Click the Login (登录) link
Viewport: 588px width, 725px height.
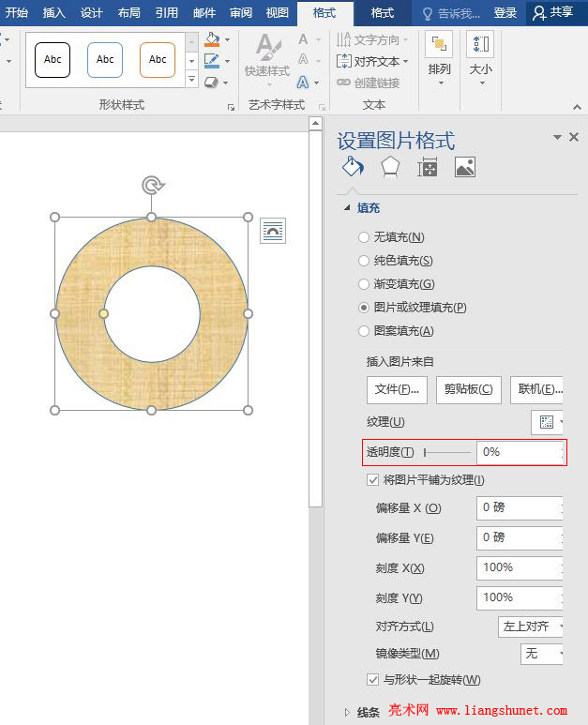[x=505, y=13]
